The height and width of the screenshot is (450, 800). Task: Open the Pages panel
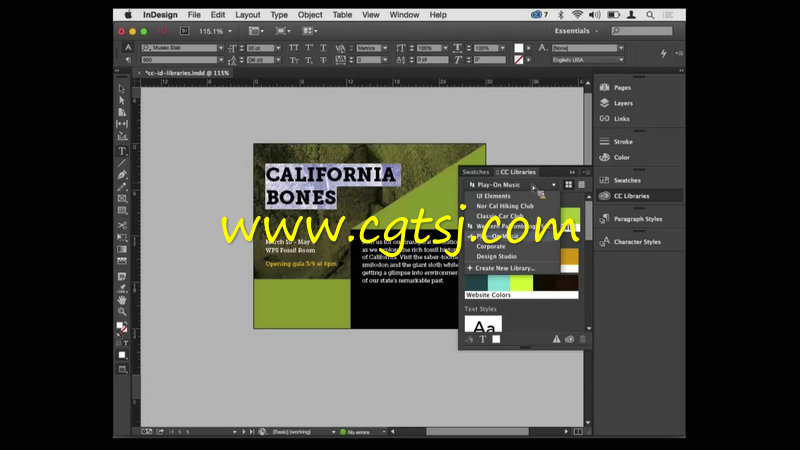coord(622,88)
